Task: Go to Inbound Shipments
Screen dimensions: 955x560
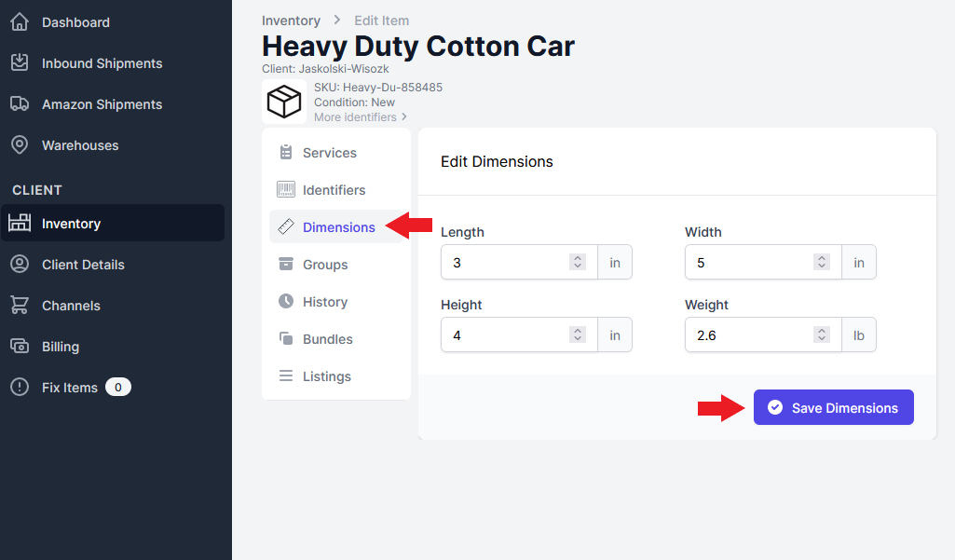Action: [x=102, y=63]
